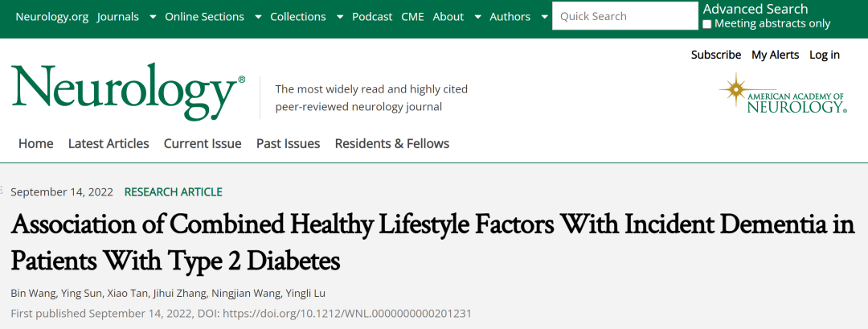The height and width of the screenshot is (329, 868).
Task: Open the Podcast menu item
Action: click(372, 17)
